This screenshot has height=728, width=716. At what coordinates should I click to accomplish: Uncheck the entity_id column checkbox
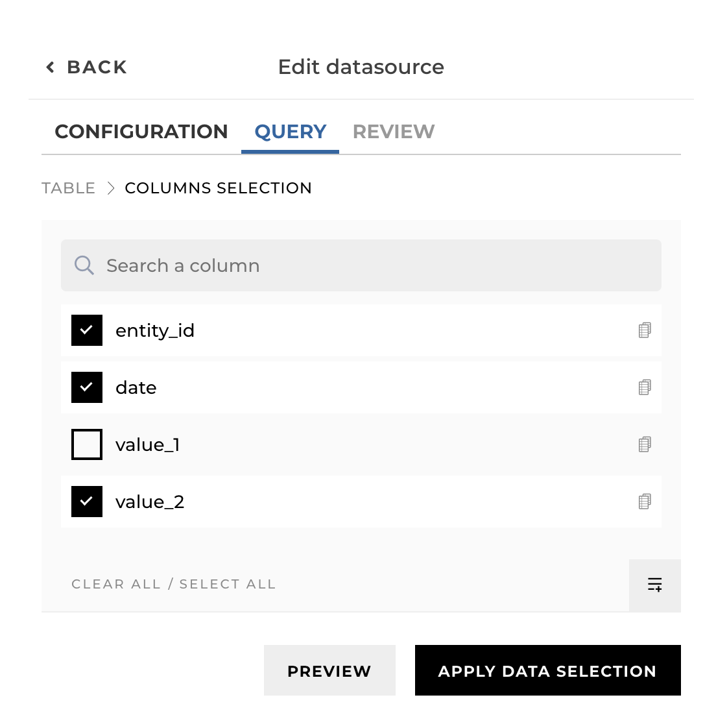87,330
